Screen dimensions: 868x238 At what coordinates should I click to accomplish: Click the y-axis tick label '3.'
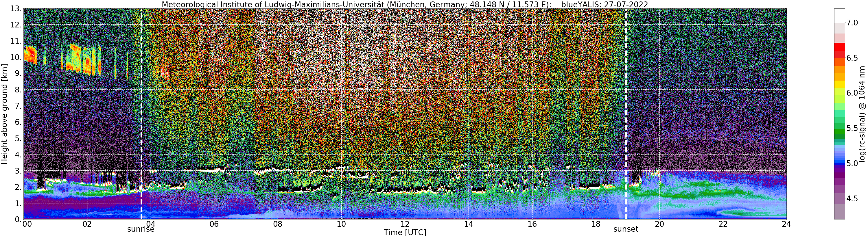[x=18, y=171]
